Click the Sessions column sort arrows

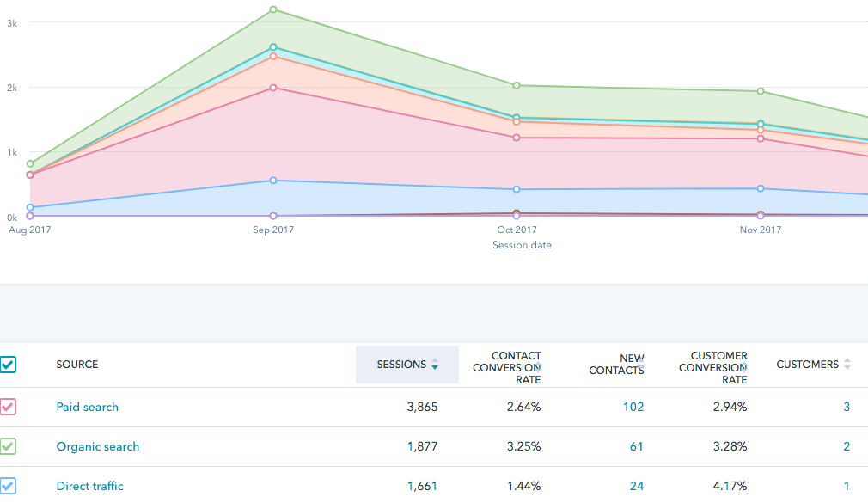(x=435, y=364)
